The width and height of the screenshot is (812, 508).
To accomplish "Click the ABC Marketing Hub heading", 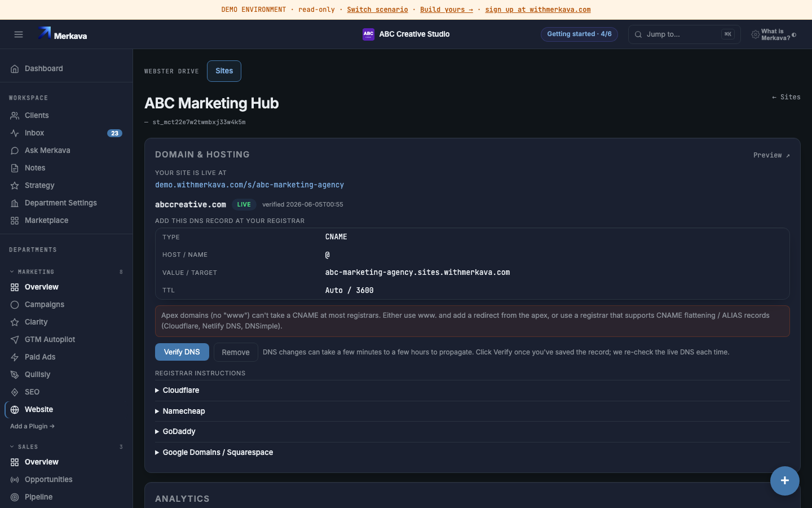I will click(211, 103).
